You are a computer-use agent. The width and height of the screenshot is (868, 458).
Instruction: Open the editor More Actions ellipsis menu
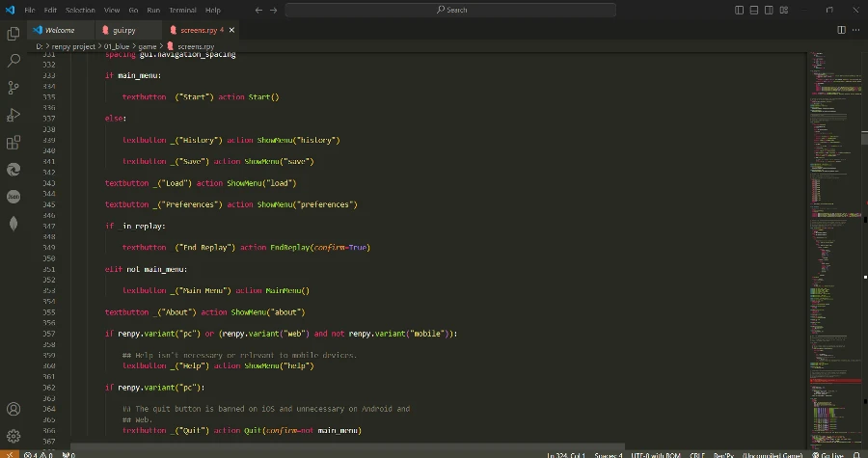pyautogui.click(x=854, y=30)
